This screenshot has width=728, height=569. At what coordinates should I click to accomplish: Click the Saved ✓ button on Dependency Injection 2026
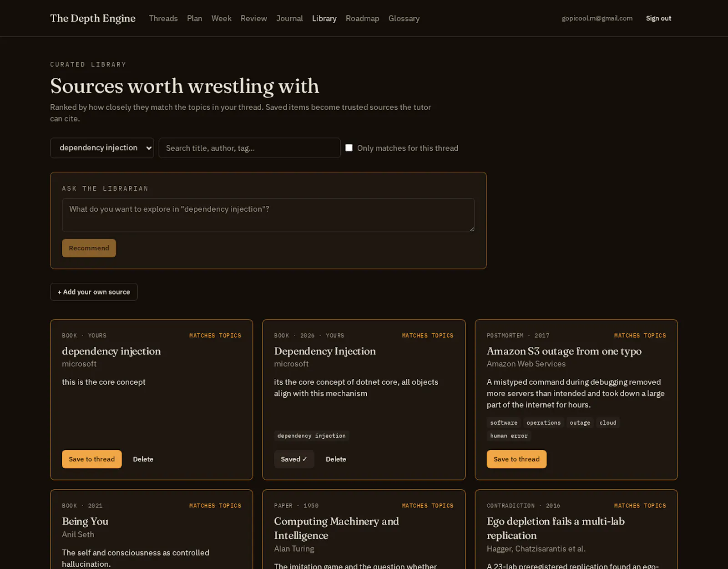pos(294,459)
